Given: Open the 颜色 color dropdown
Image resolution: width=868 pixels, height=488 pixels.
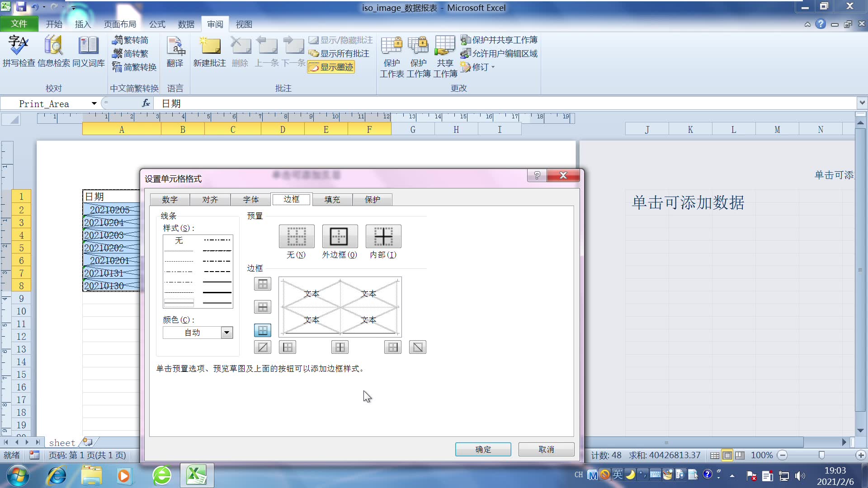Looking at the screenshot, I should coord(226,333).
